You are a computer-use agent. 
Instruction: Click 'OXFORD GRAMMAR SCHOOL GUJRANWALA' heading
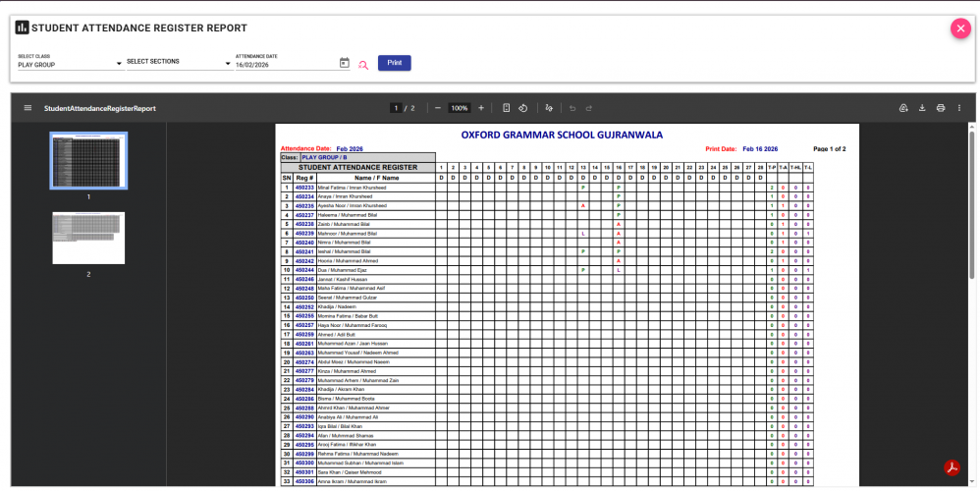(562, 135)
